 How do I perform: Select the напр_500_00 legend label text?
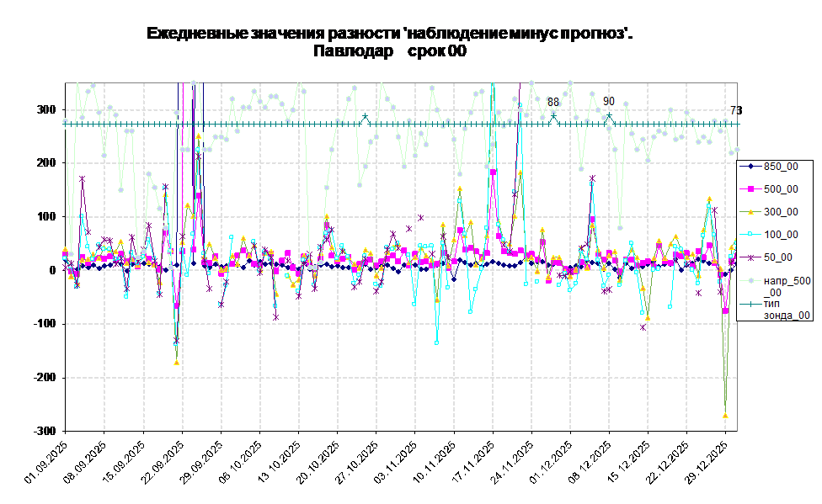[787, 286]
